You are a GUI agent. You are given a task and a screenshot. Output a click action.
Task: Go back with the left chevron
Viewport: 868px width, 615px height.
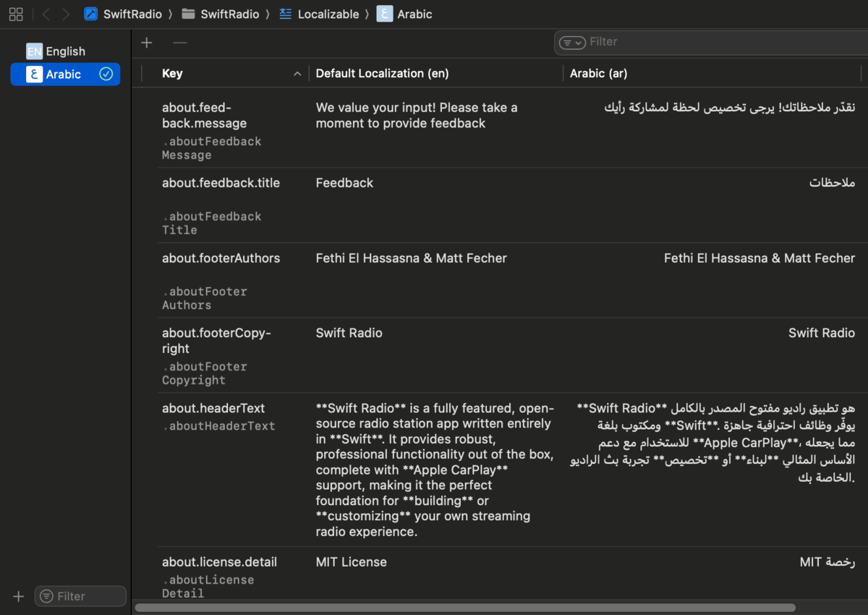(x=46, y=14)
